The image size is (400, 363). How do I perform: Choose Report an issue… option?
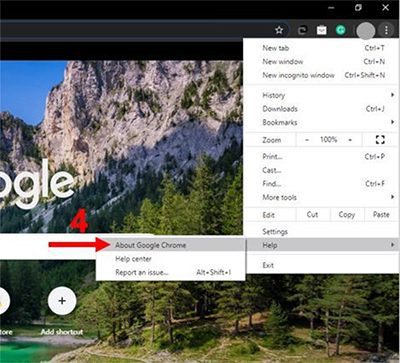point(171,273)
